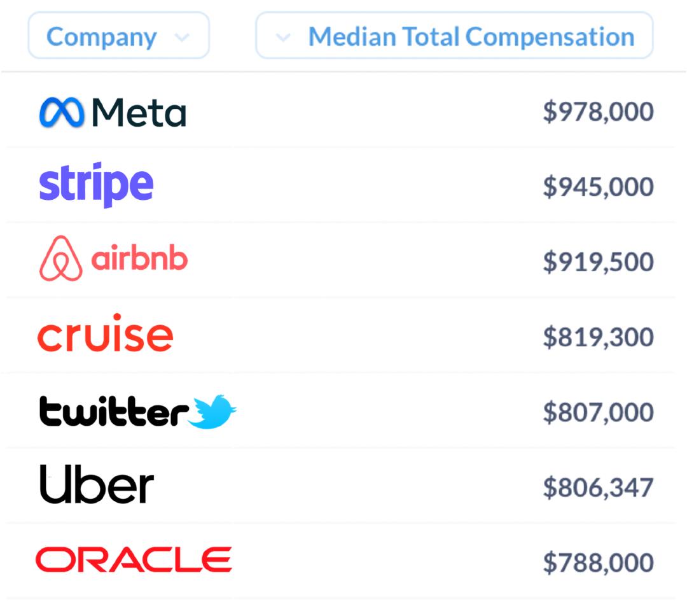
Task: Select Meta's $978,000 compensation value
Action: coord(598,112)
